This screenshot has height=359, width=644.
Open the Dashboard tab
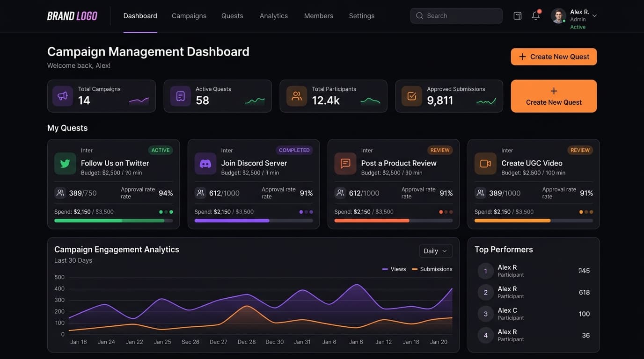pos(140,16)
